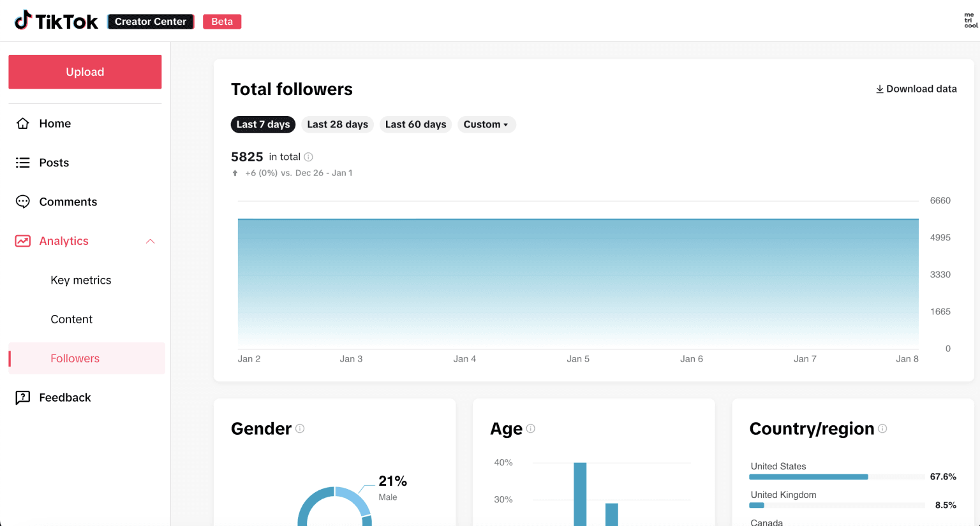
Task: Open Home from the sidebar
Action: (x=55, y=123)
